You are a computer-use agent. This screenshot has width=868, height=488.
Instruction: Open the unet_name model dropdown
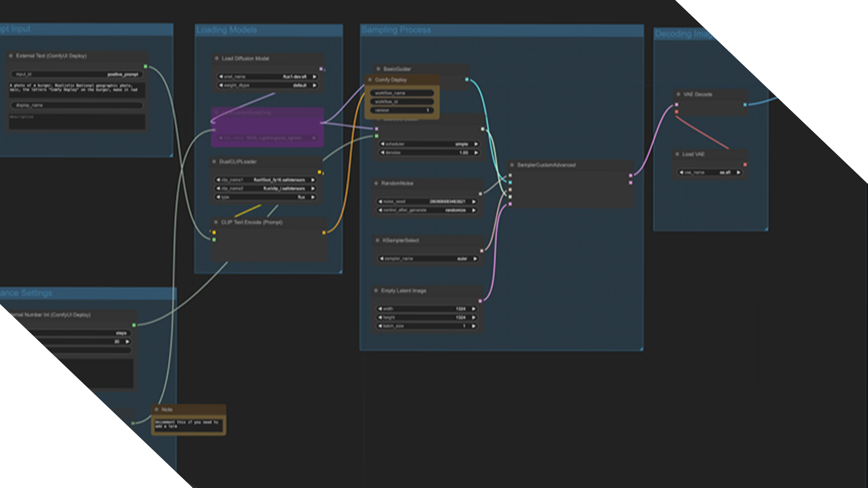267,77
